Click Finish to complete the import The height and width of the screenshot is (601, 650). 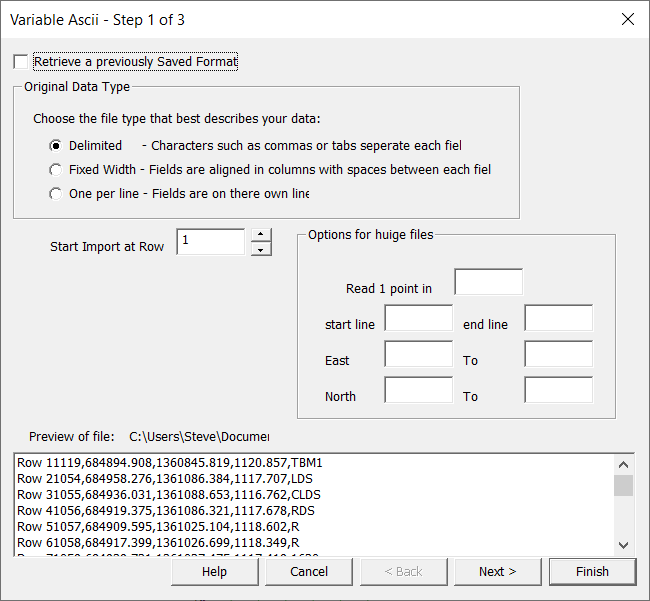pos(592,572)
